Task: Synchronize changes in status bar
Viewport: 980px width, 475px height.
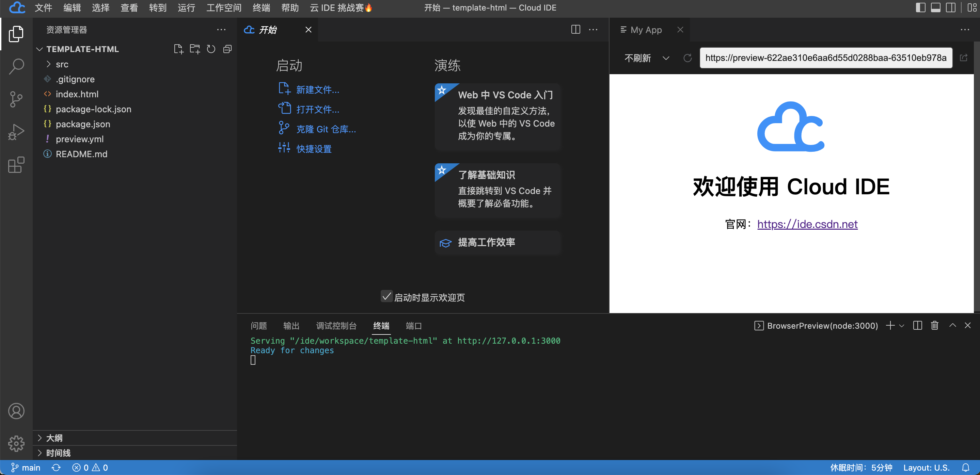Action: pyautogui.click(x=56, y=468)
